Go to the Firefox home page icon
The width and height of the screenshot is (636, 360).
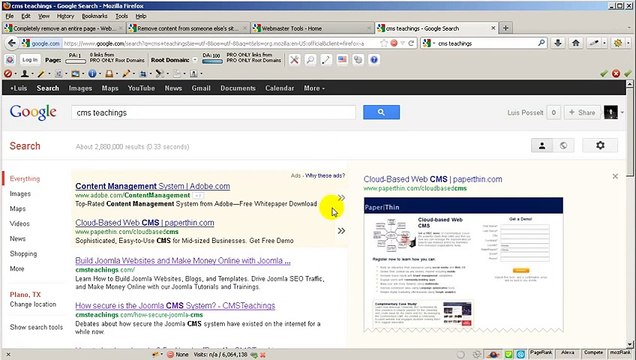576,43
